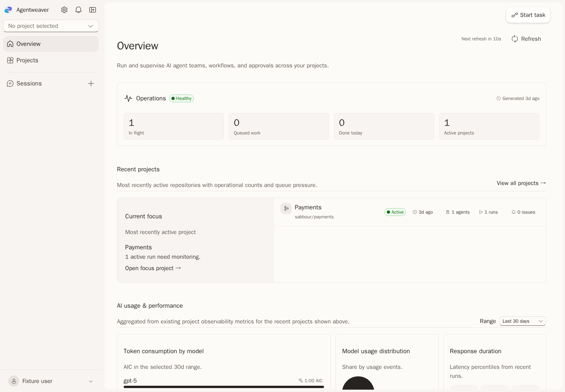565x392 pixels.
Task: Open notifications bell in sidebar header
Action: click(78, 10)
